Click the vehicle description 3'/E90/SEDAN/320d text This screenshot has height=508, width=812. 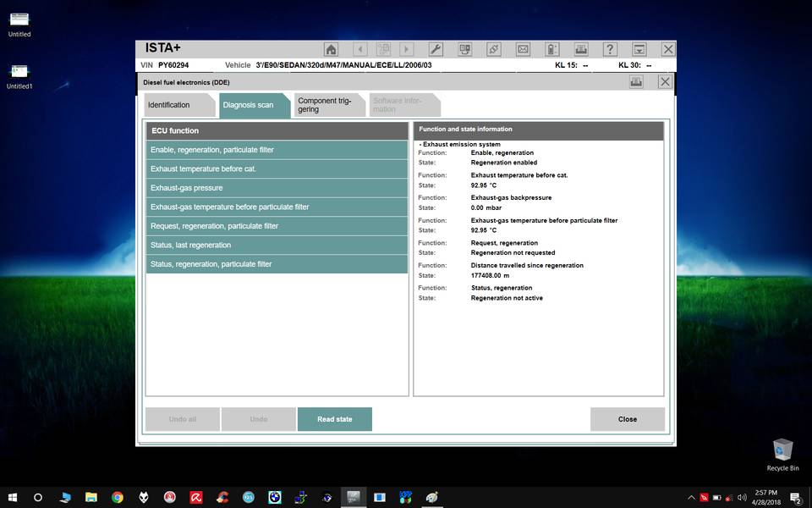pos(343,65)
